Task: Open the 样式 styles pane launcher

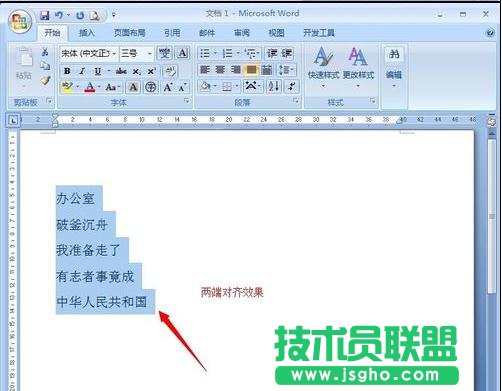Action: [373, 100]
